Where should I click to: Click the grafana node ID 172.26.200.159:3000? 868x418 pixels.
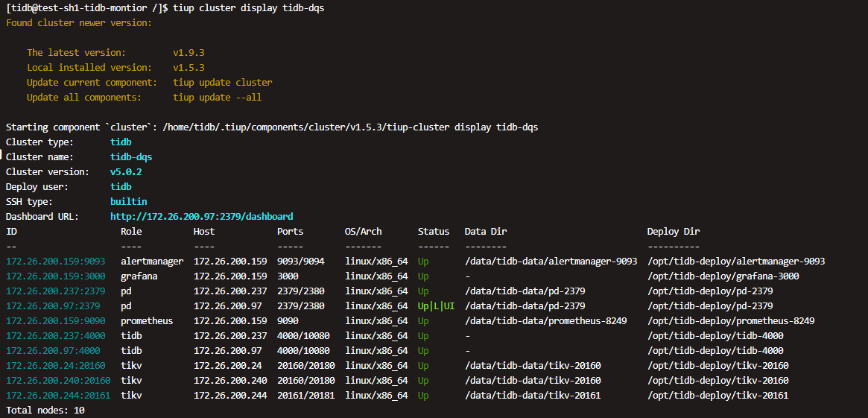click(x=55, y=276)
